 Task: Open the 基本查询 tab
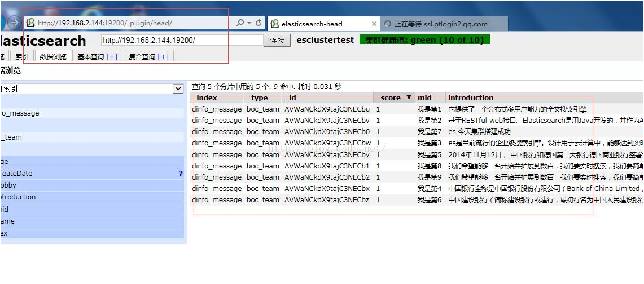tap(91, 56)
